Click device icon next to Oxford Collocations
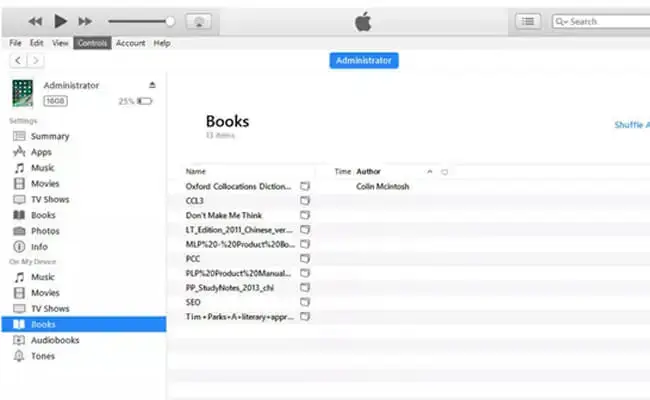Screen dimensions: 650x400 click(305, 187)
